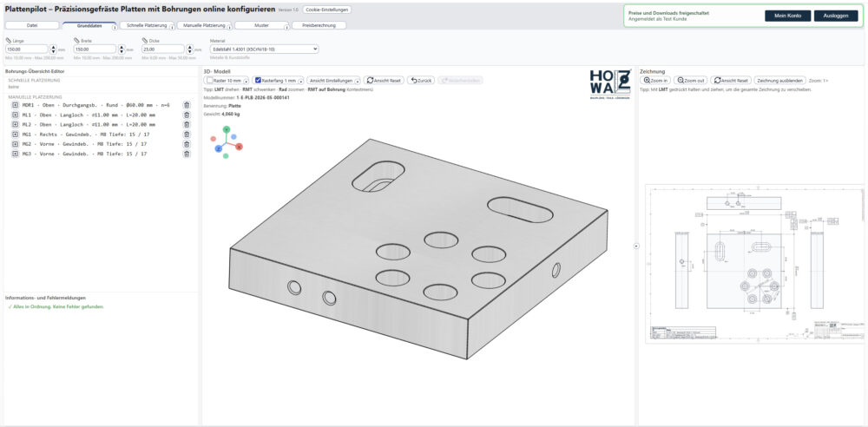Reset the drawing view with Ansicht Reset
The width and height of the screenshot is (868, 427).
pos(731,81)
